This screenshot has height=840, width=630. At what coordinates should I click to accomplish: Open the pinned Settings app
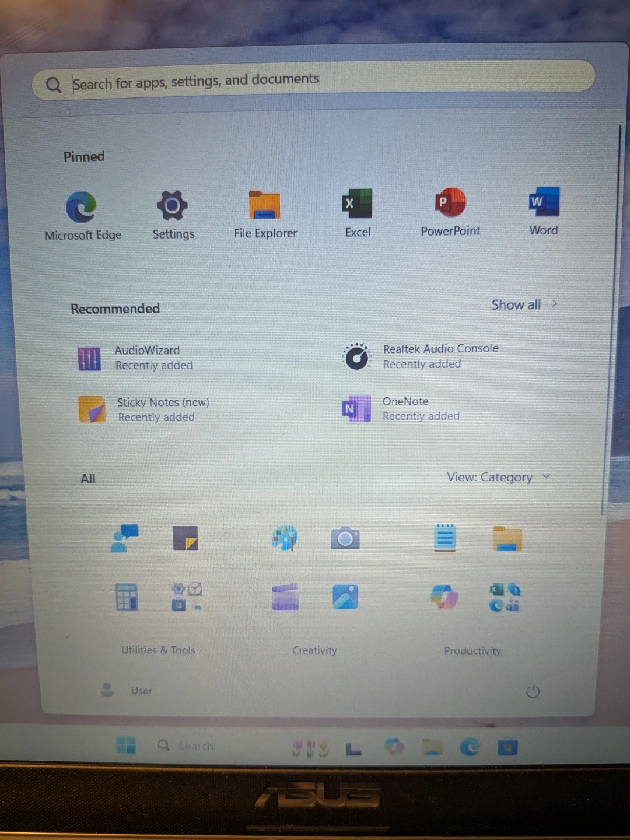click(173, 215)
